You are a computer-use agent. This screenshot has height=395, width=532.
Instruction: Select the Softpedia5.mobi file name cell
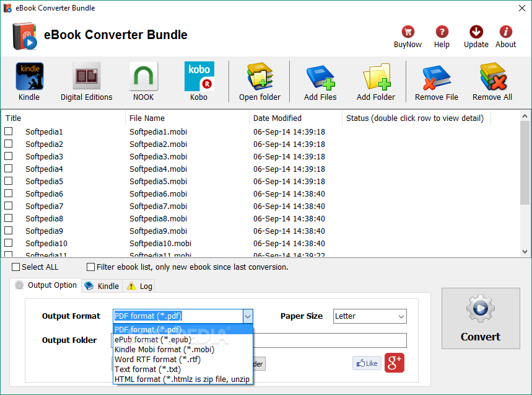pyautogui.click(x=158, y=181)
